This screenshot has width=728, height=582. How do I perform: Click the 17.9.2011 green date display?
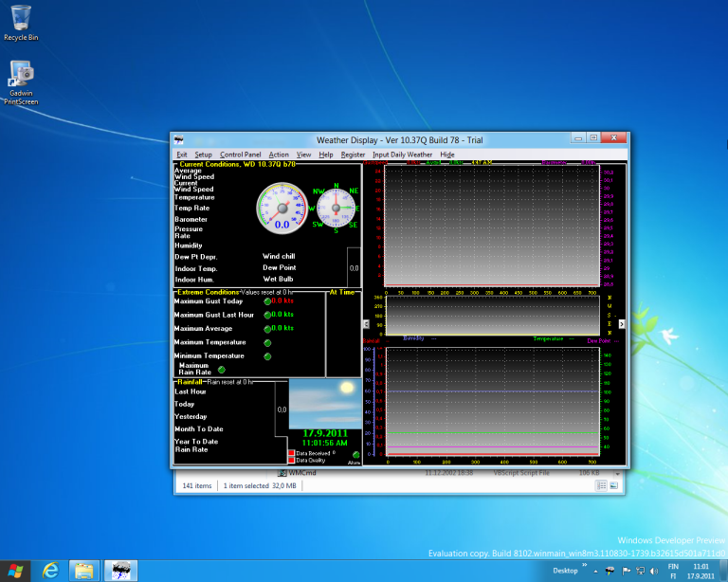(x=325, y=433)
